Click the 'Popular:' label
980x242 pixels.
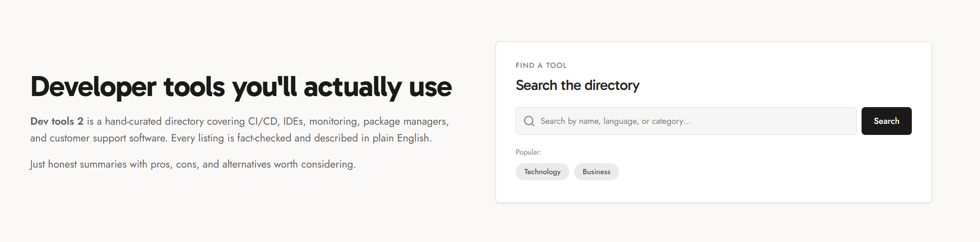[528, 152]
